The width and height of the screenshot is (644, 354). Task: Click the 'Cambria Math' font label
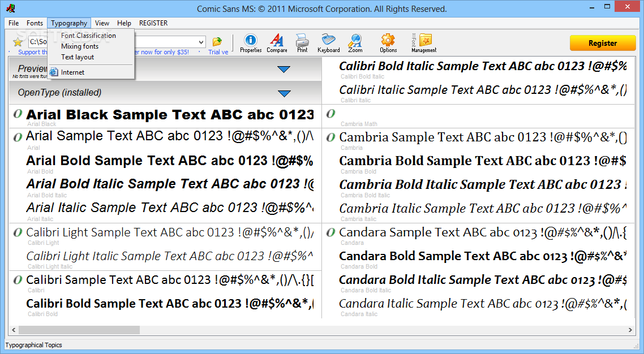tap(359, 124)
